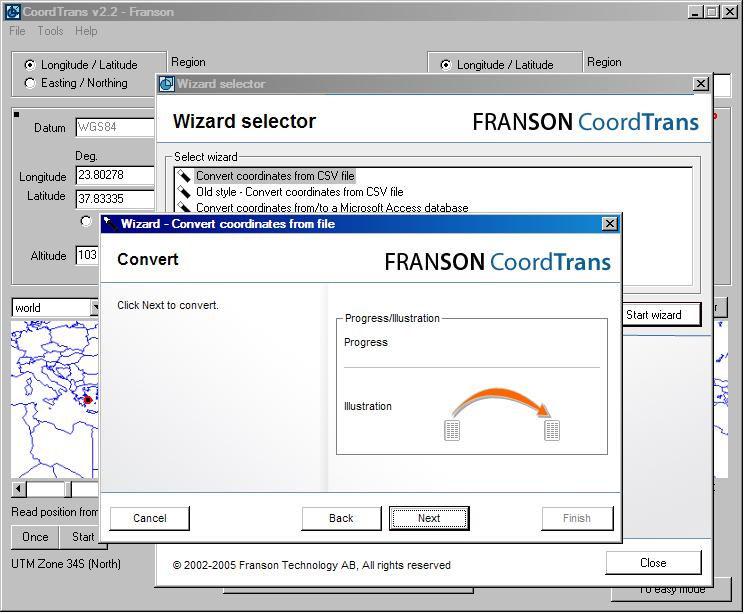Close the Convert coordinates from file wizard window
The width and height of the screenshot is (744, 614).
tap(610, 224)
